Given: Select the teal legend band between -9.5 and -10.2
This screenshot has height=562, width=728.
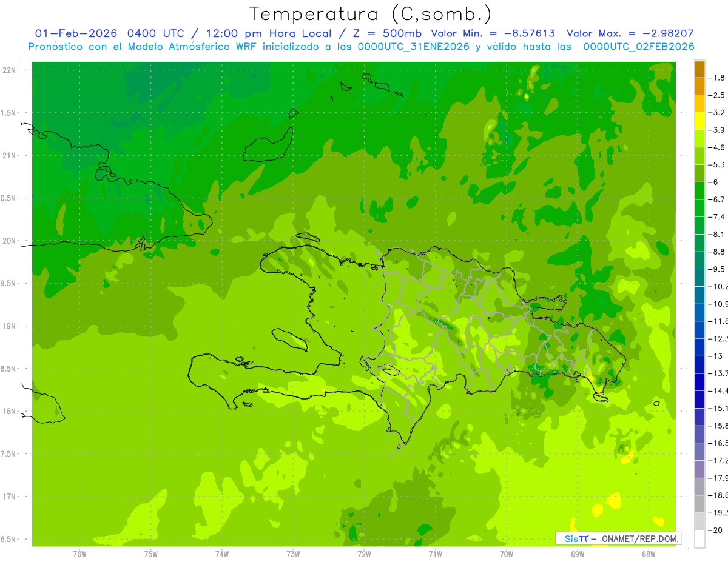Looking at the screenshot, I should tap(699, 278).
